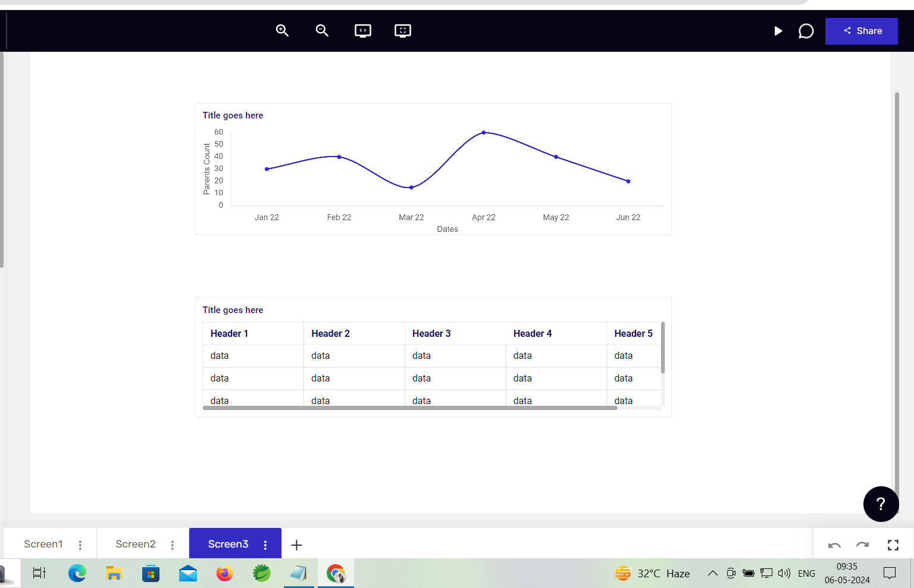This screenshot has width=914, height=588.
Task: Start the prototype preview play button
Action: (x=778, y=31)
